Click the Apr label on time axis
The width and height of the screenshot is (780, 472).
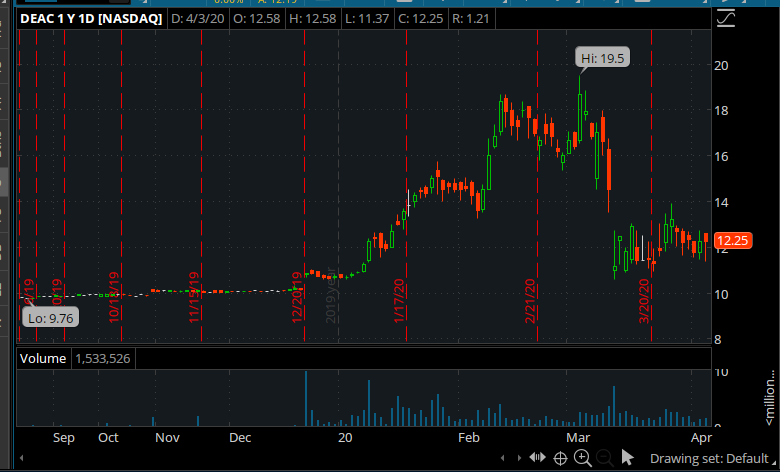click(x=702, y=438)
